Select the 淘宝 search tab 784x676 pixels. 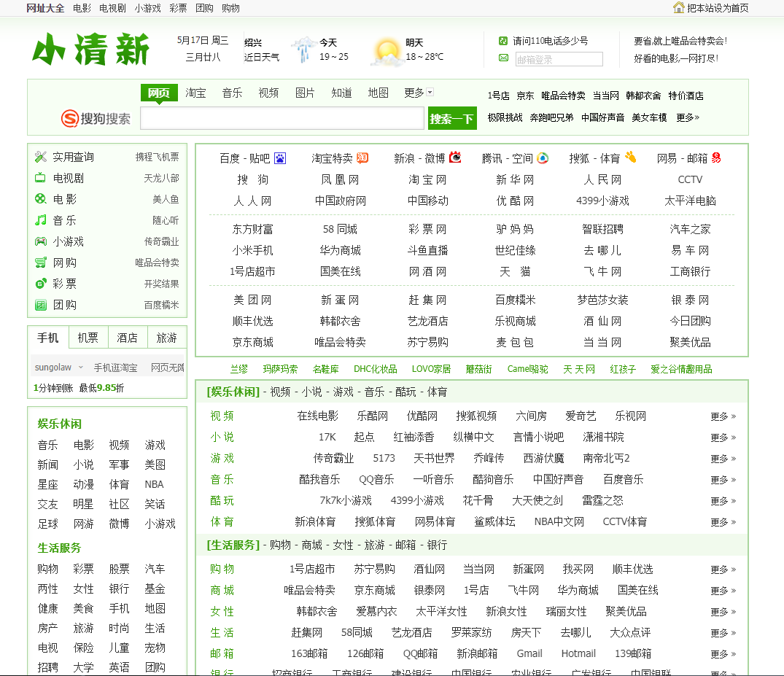[195, 93]
